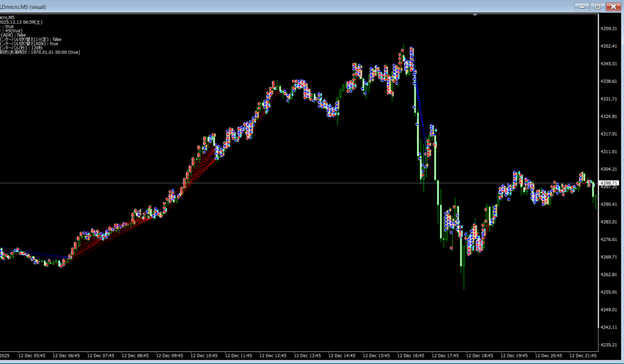Close the LDmicro M5 chart window
The image size is (624, 364).
coord(612,6)
